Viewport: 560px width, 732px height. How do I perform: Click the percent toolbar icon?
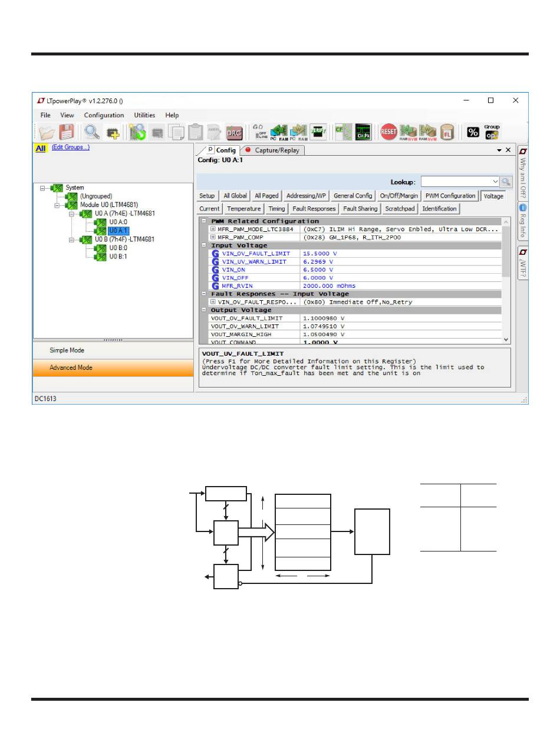click(x=473, y=132)
